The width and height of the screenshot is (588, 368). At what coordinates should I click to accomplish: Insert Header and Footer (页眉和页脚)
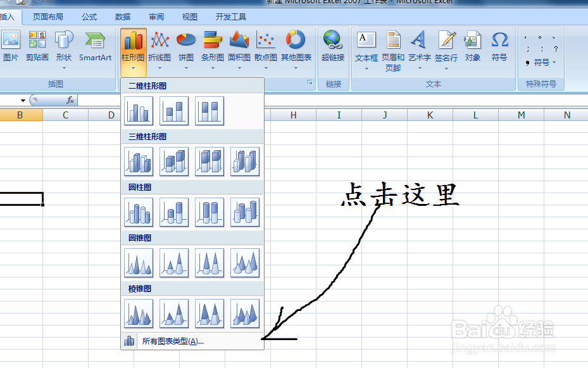tap(393, 51)
